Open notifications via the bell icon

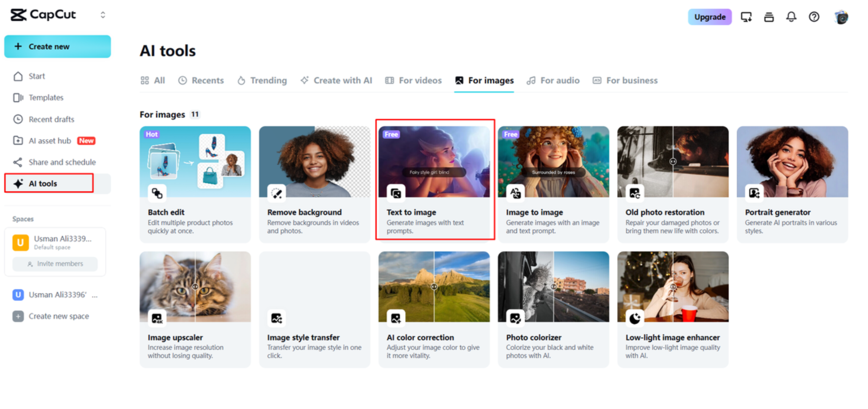pyautogui.click(x=791, y=17)
